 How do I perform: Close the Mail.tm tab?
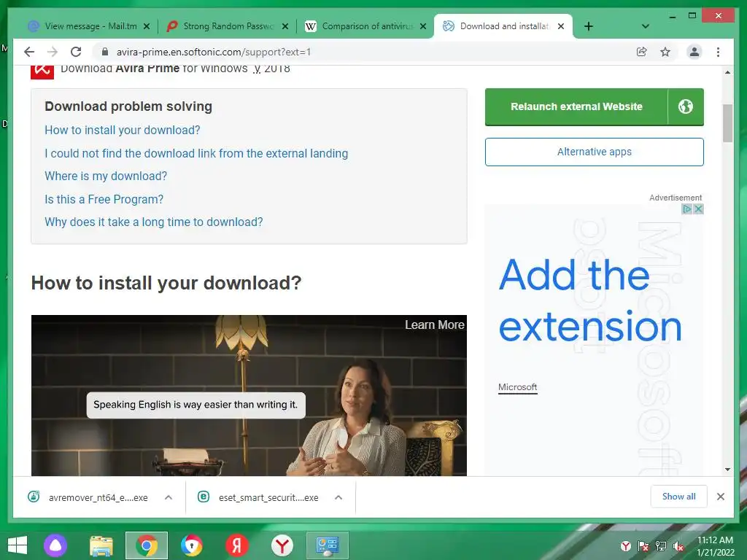coord(147,26)
